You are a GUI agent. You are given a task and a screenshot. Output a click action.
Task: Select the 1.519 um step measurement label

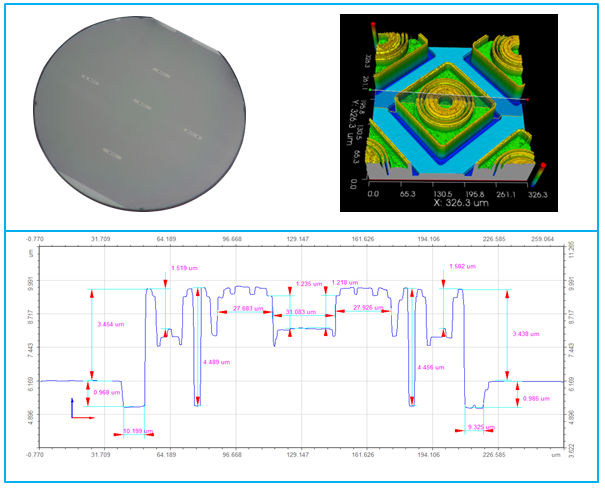tap(185, 267)
